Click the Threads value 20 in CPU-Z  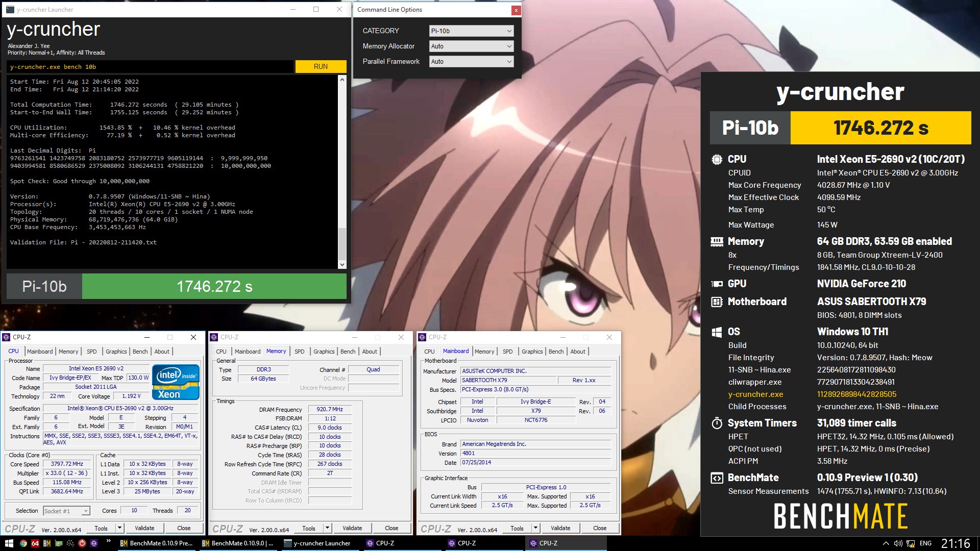pyautogui.click(x=188, y=510)
